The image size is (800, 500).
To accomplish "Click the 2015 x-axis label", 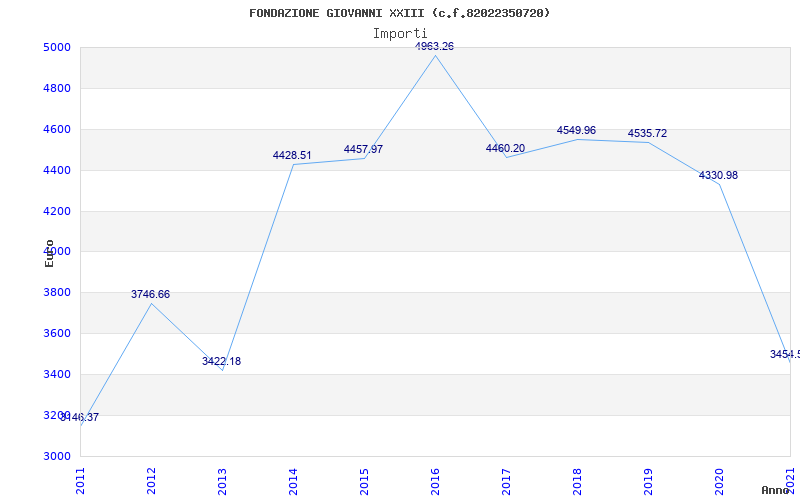I will click(364, 482).
